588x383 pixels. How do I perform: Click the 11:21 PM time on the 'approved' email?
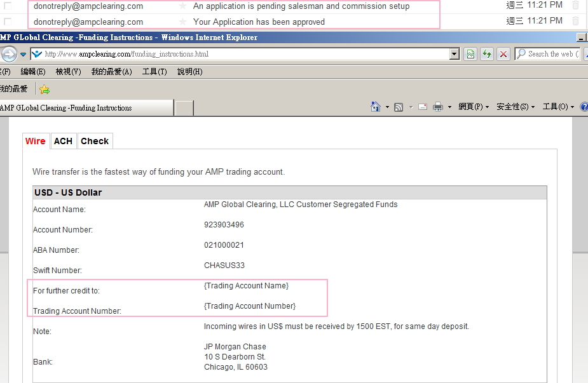coord(545,20)
